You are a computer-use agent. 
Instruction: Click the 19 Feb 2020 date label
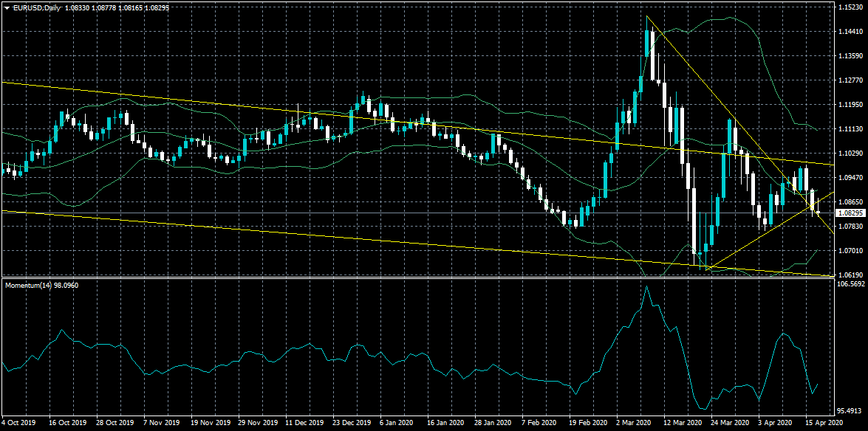(588, 422)
